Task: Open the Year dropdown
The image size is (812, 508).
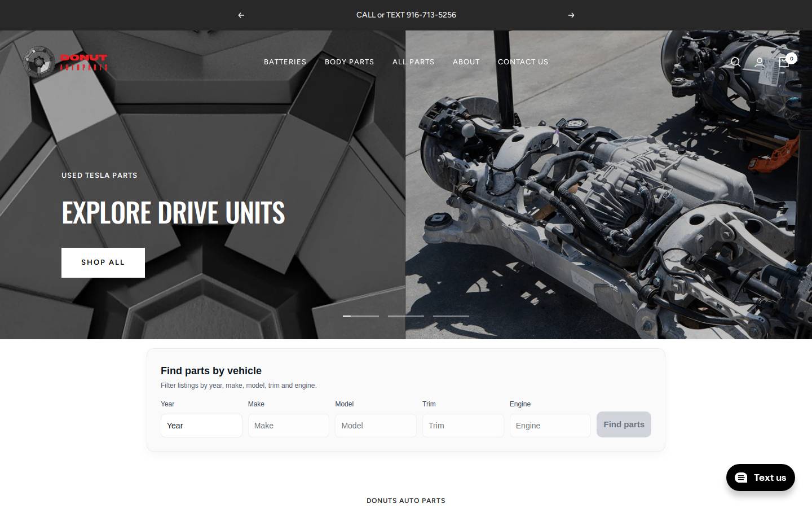Action: tap(201, 426)
